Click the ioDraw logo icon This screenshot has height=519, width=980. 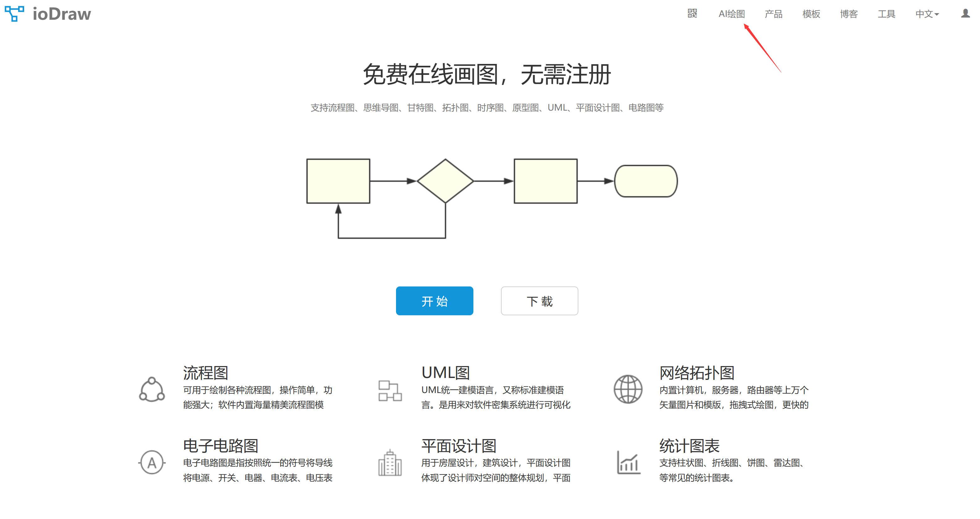(x=14, y=14)
